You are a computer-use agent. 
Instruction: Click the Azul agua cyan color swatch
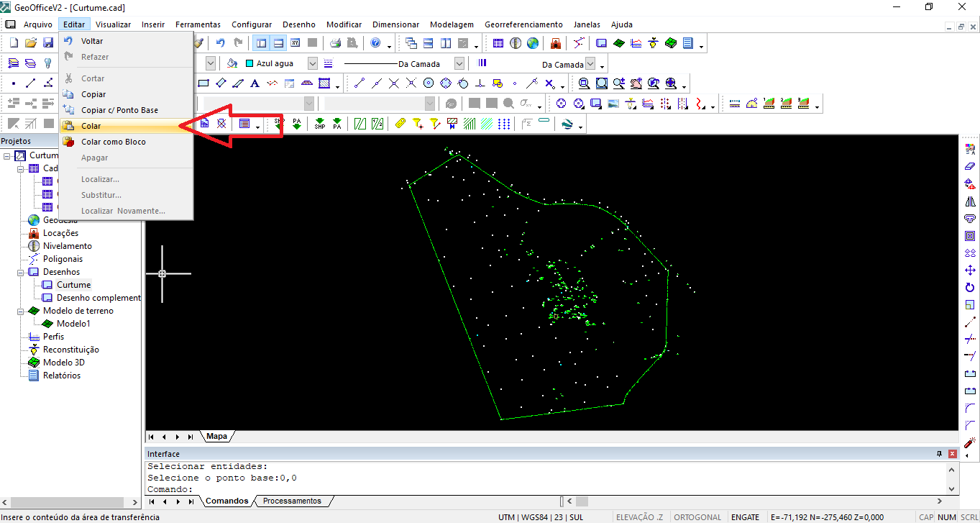pyautogui.click(x=249, y=63)
